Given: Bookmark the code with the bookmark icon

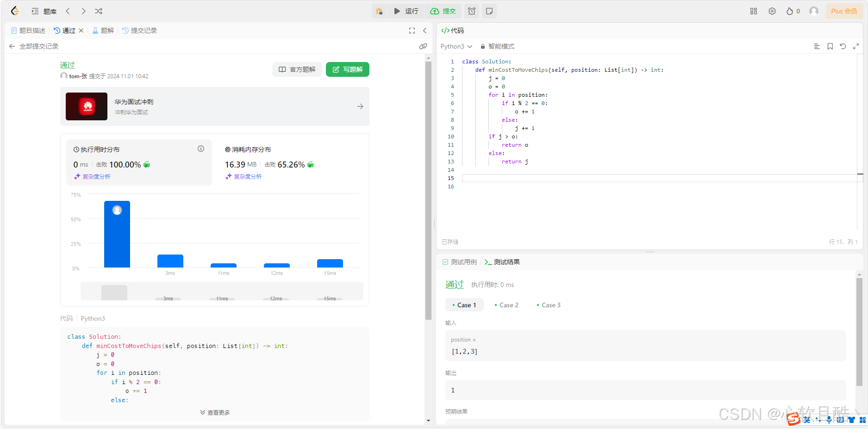Looking at the screenshot, I should (830, 46).
